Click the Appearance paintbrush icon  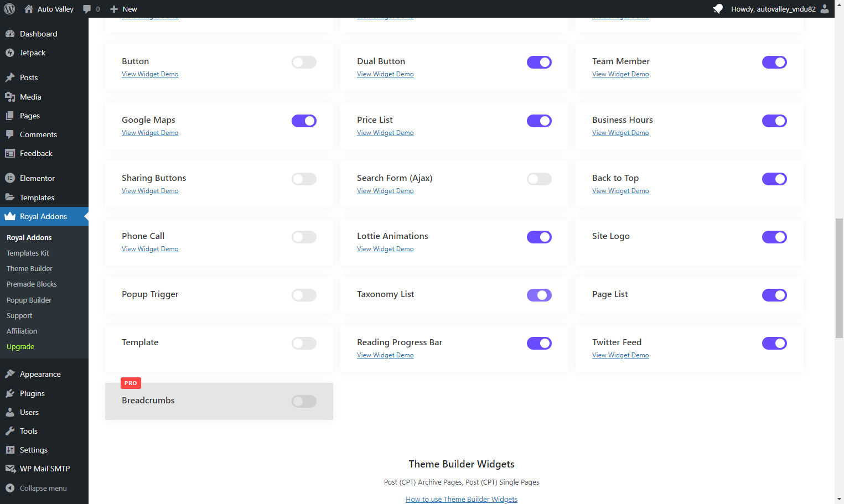click(10, 374)
